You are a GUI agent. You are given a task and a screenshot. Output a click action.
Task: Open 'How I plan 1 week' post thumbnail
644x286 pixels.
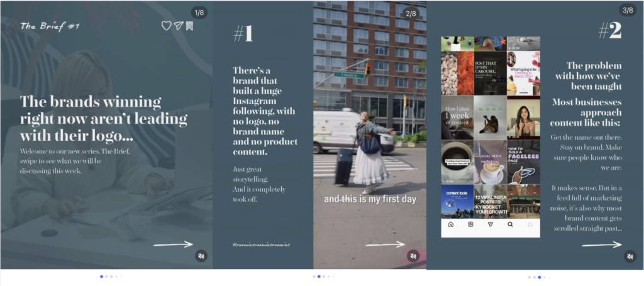pyautogui.click(x=457, y=117)
